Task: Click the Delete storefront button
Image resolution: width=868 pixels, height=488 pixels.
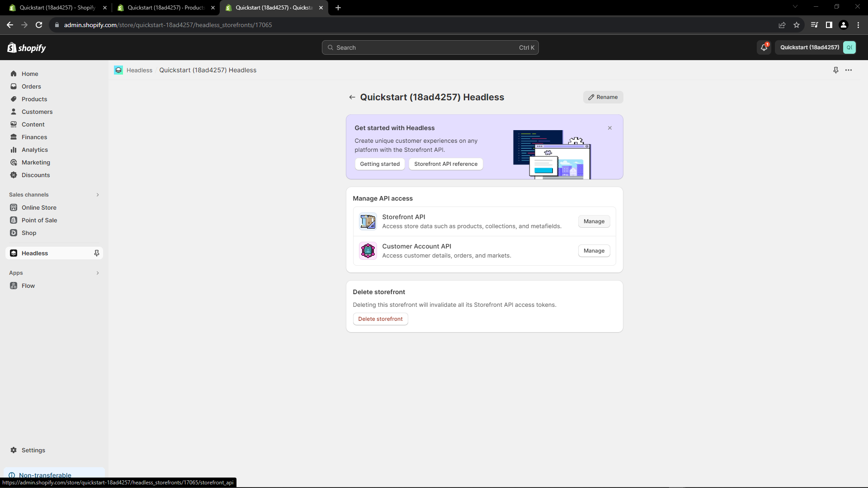Action: 380,319
